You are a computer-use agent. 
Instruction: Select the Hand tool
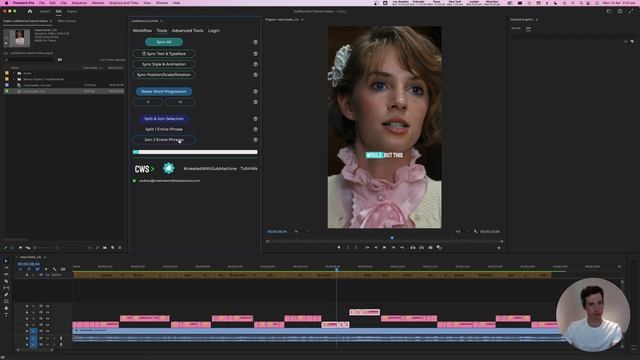[6, 308]
